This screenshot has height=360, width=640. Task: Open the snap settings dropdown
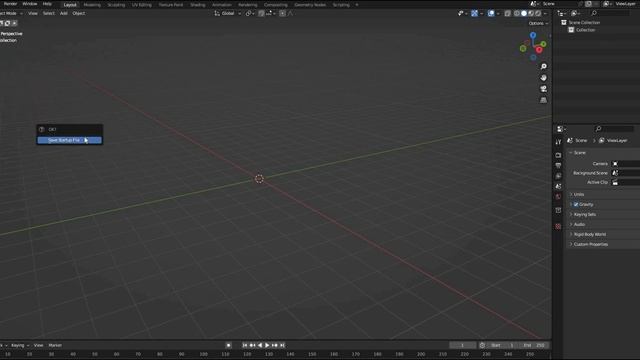tap(271, 13)
